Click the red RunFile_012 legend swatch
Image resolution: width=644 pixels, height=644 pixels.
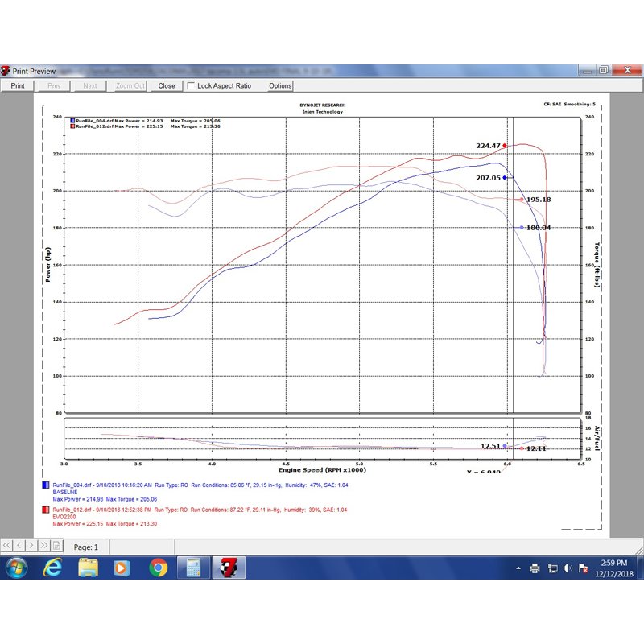coord(46,510)
